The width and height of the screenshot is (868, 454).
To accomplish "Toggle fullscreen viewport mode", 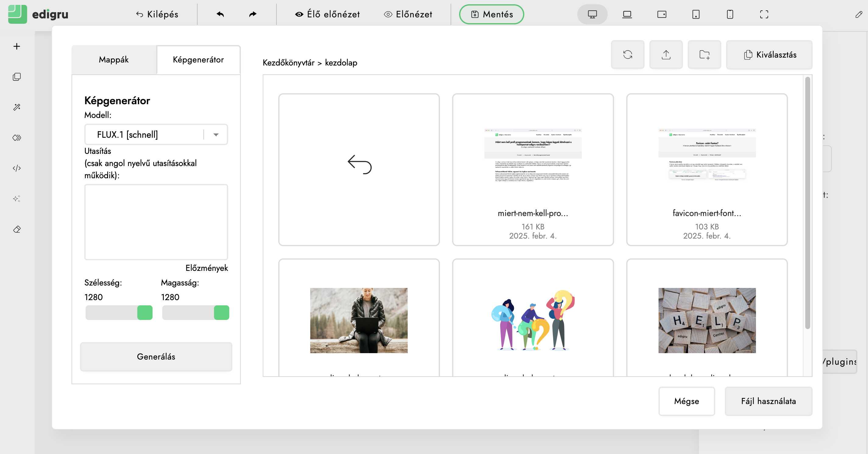I will 764,14.
